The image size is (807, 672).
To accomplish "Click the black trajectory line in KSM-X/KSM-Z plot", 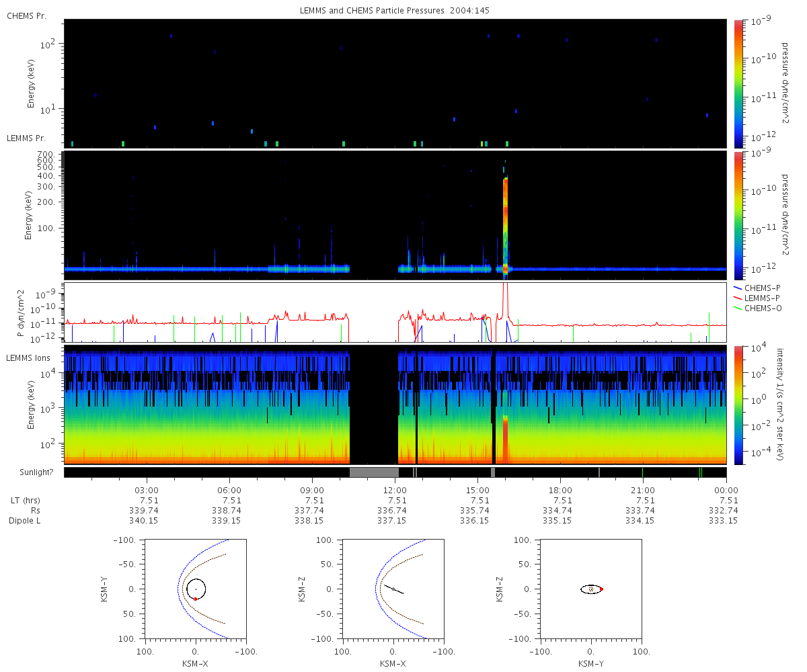I will [x=394, y=589].
